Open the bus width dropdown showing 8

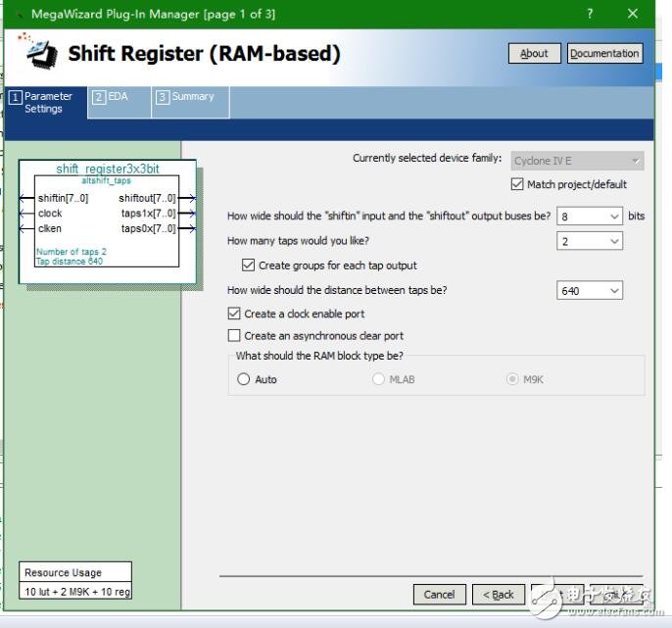tap(590, 217)
